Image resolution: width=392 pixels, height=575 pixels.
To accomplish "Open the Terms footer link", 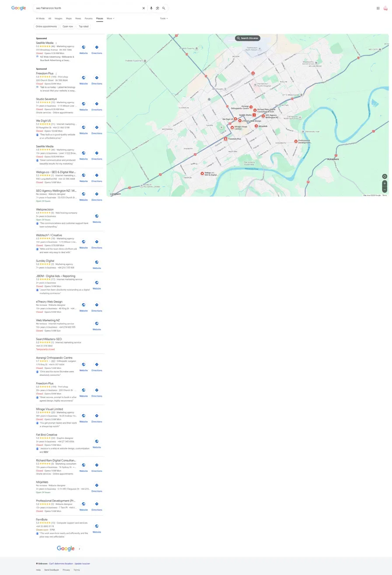I will pos(76,570).
